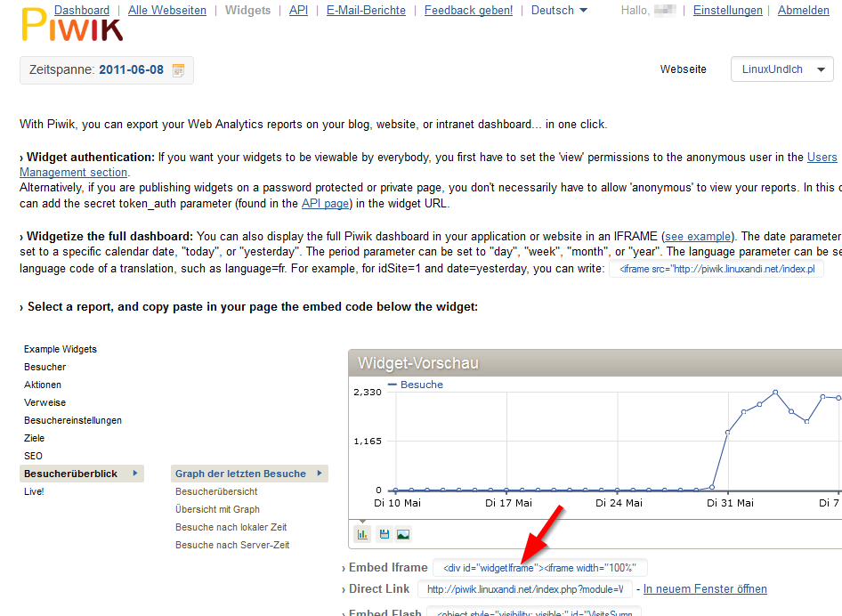Open In neuem Fenster öffnen link

point(705,589)
